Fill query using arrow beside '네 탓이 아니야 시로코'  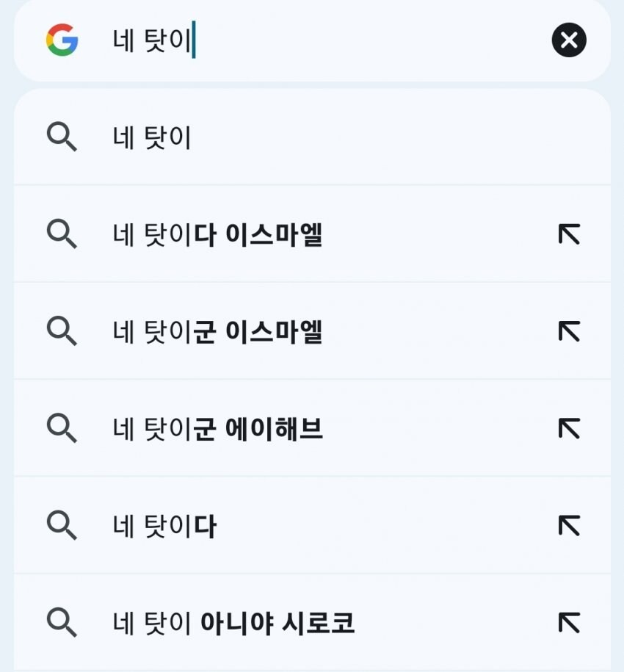[569, 622]
